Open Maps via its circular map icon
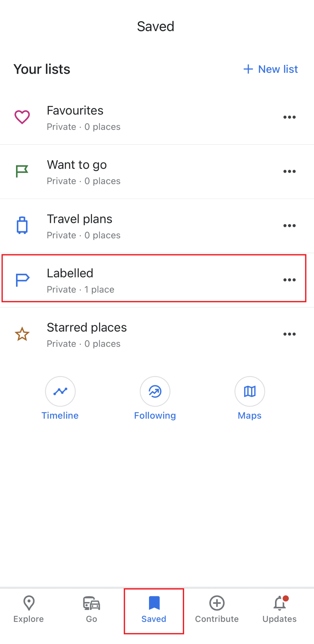Screen dimensions: 314x644 pos(250,391)
